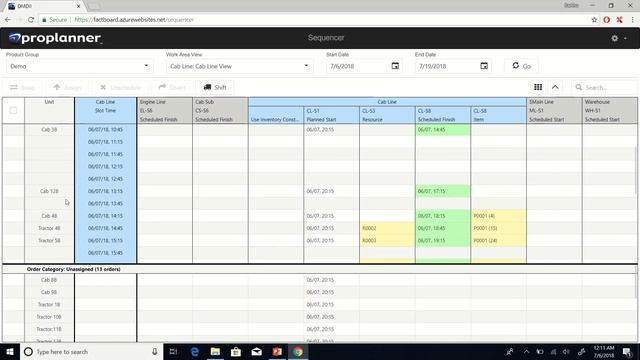Click the P0001 (4) item cell
Viewport: 640px width, 360px height.
pos(498,216)
